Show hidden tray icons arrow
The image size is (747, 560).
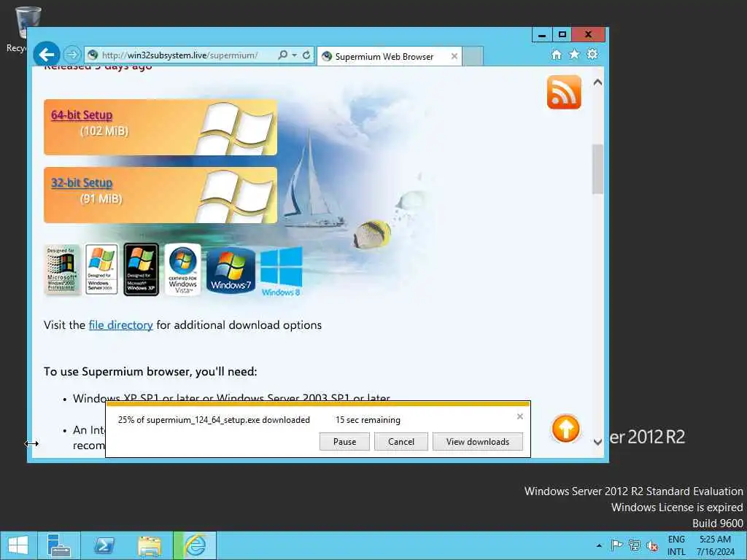pyautogui.click(x=599, y=545)
